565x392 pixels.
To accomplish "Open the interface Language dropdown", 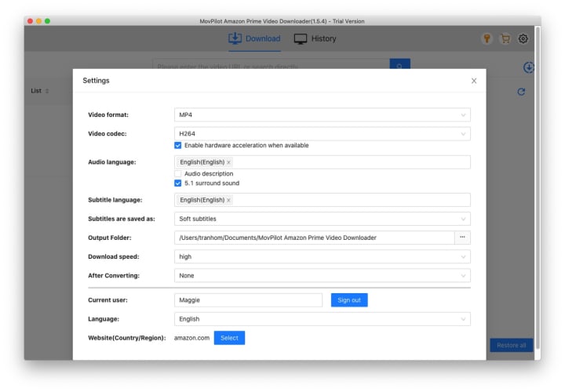I will 323,319.
